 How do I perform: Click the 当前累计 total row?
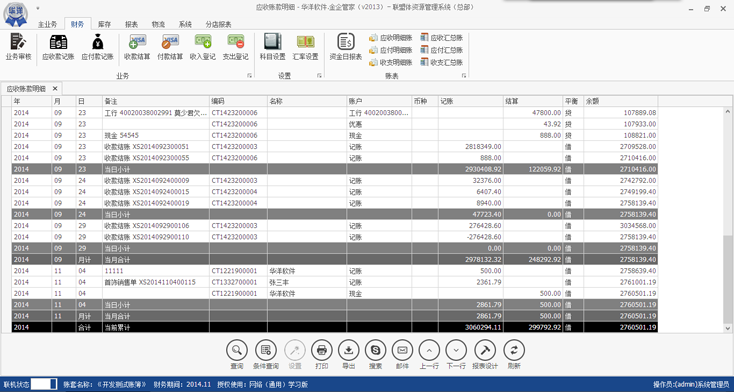pos(335,327)
